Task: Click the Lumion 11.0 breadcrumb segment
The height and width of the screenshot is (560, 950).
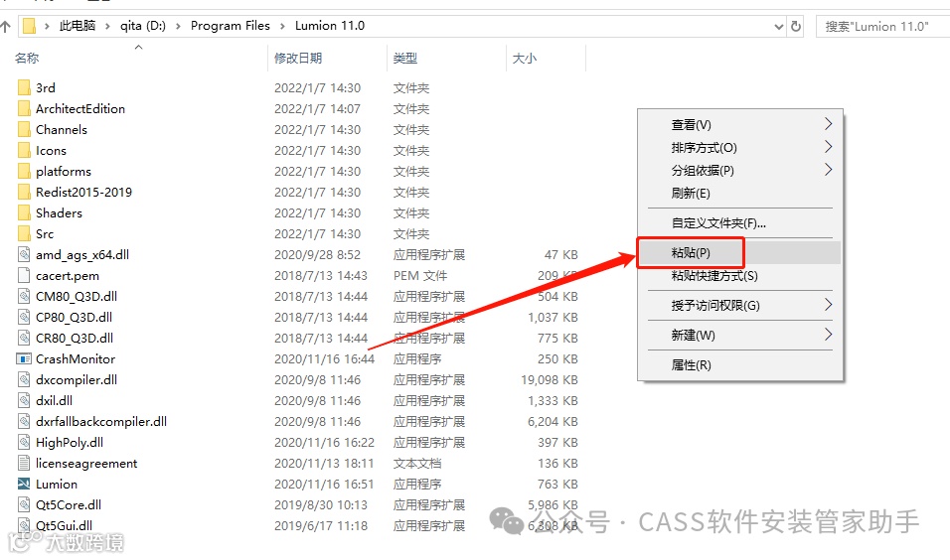Action: coord(330,26)
